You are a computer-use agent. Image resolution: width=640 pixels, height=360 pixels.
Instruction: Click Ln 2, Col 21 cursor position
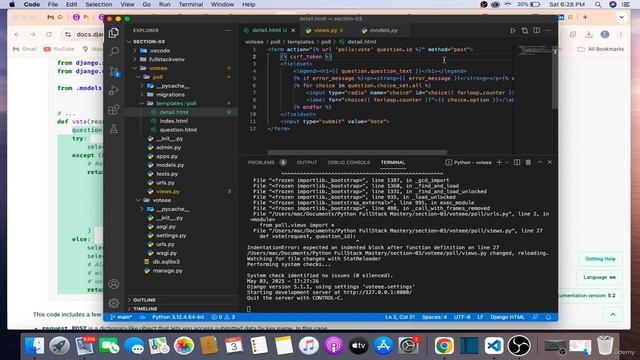click(x=400, y=317)
